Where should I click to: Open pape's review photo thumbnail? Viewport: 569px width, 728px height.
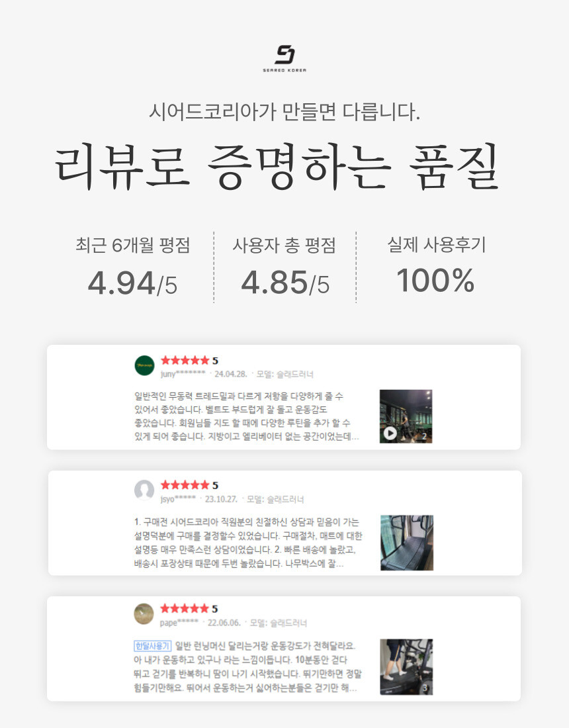[x=406, y=666]
